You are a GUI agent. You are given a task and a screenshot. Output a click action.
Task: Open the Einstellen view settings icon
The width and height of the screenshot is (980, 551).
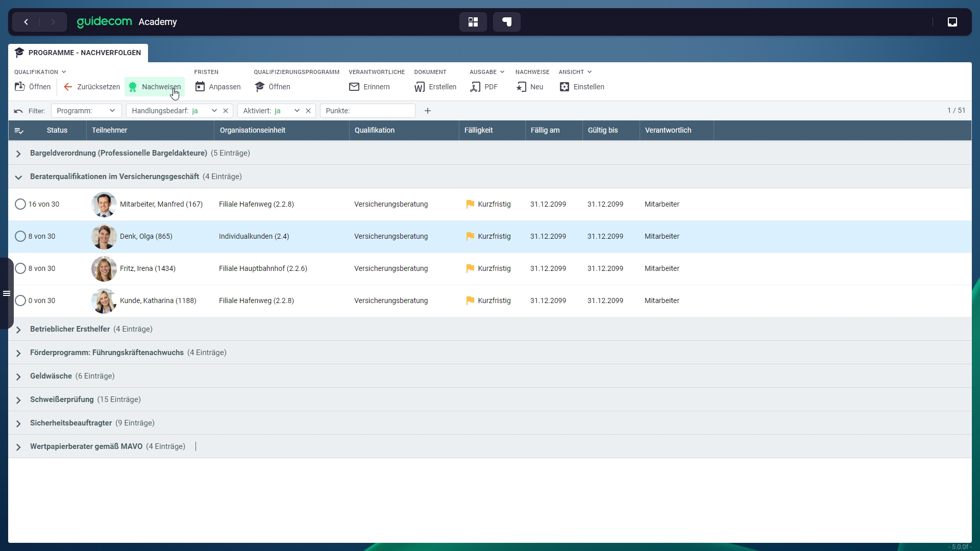click(565, 87)
